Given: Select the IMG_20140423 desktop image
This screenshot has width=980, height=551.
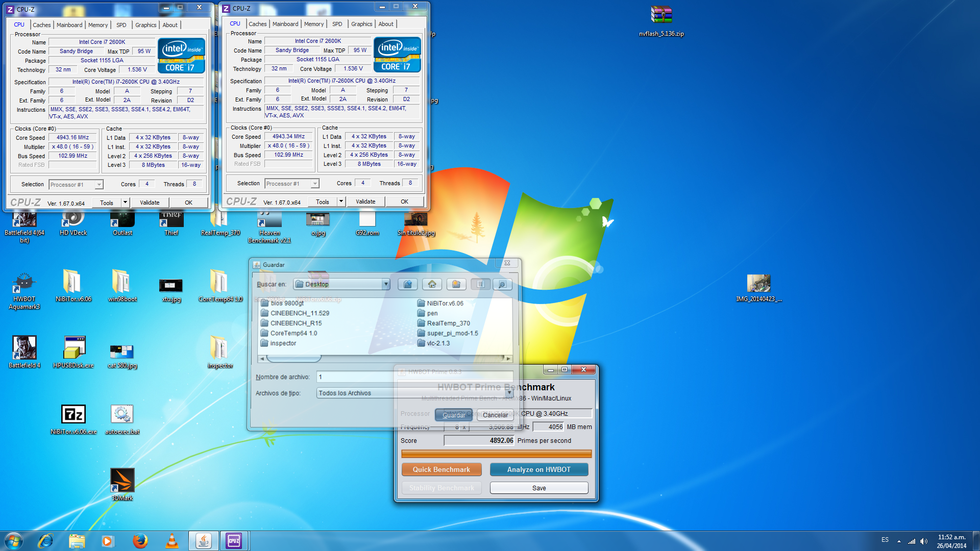Looking at the screenshot, I should tap(759, 288).
